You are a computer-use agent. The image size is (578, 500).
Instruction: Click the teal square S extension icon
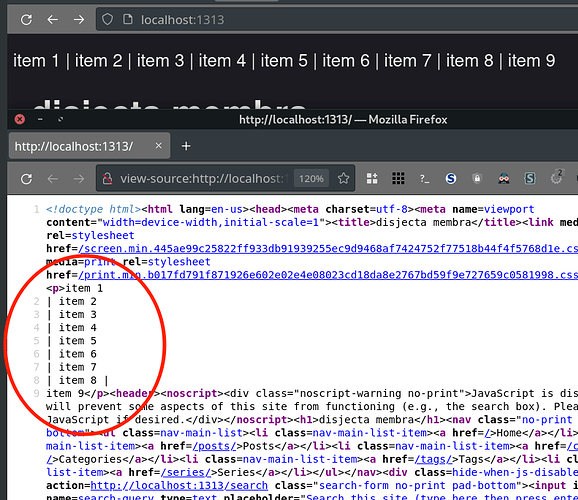[530, 179]
